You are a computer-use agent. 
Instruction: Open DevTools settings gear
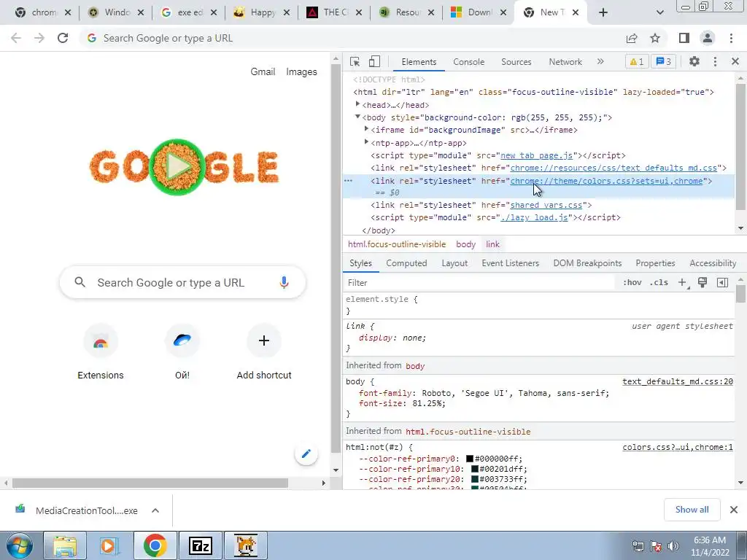click(694, 61)
